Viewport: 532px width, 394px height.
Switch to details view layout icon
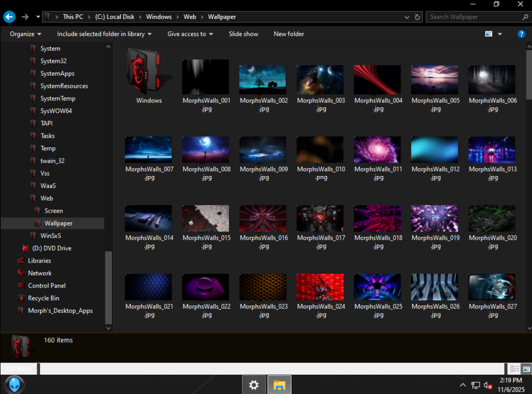coord(515,369)
